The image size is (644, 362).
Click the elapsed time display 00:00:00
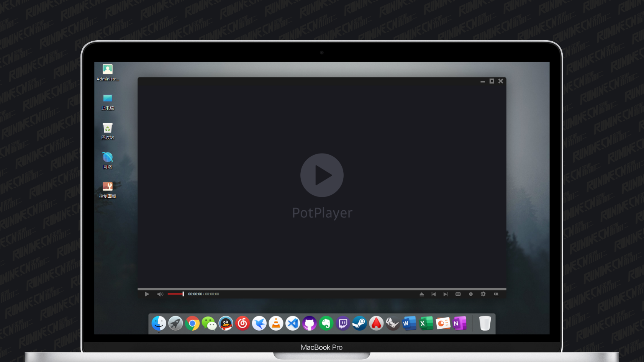(195, 294)
